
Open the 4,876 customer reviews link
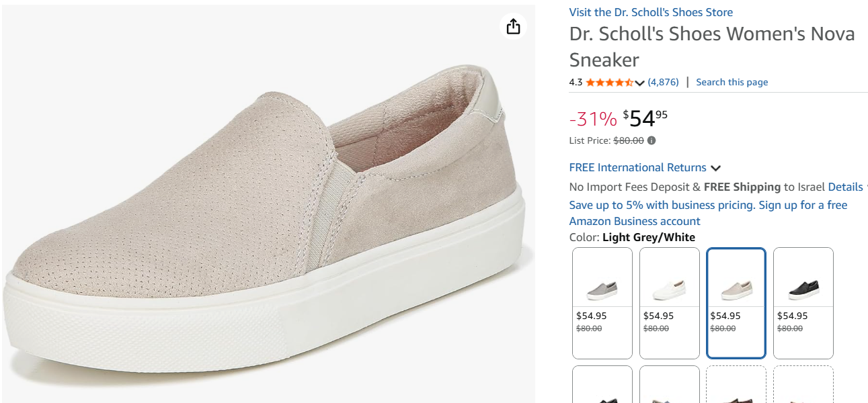[x=663, y=83]
